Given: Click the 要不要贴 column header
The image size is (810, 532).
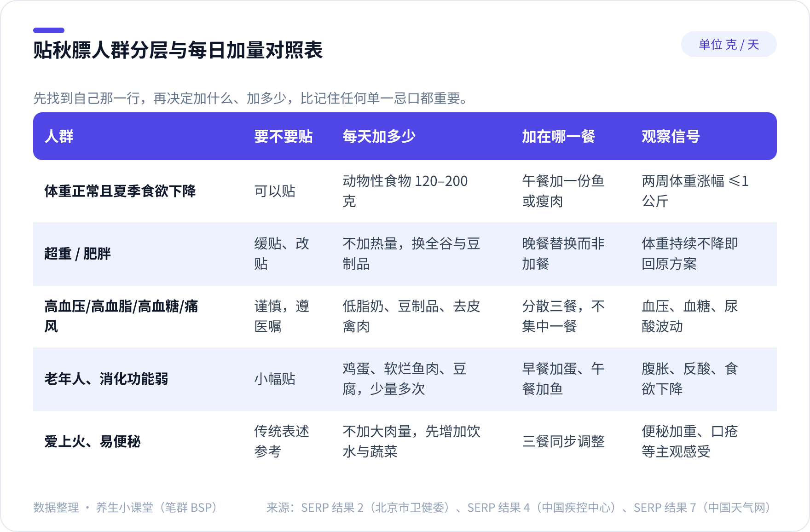Looking at the screenshot, I should tap(283, 136).
